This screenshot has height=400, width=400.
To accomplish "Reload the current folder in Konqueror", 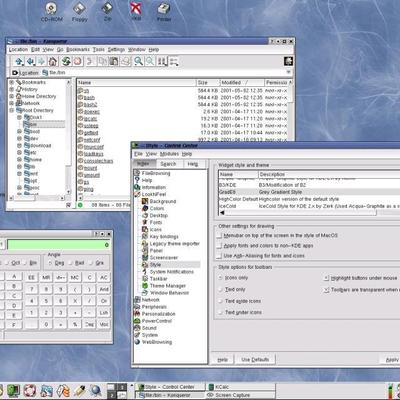I will 66,61.
